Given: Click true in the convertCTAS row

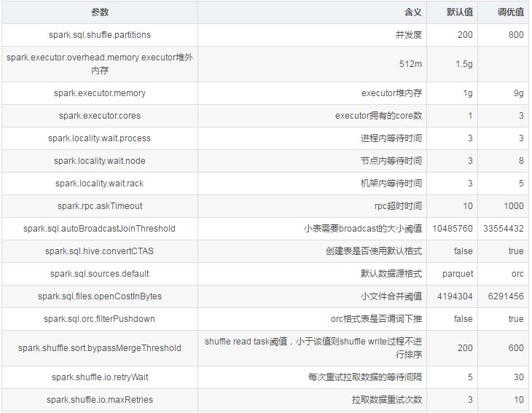Looking at the screenshot, I should click(x=516, y=251).
